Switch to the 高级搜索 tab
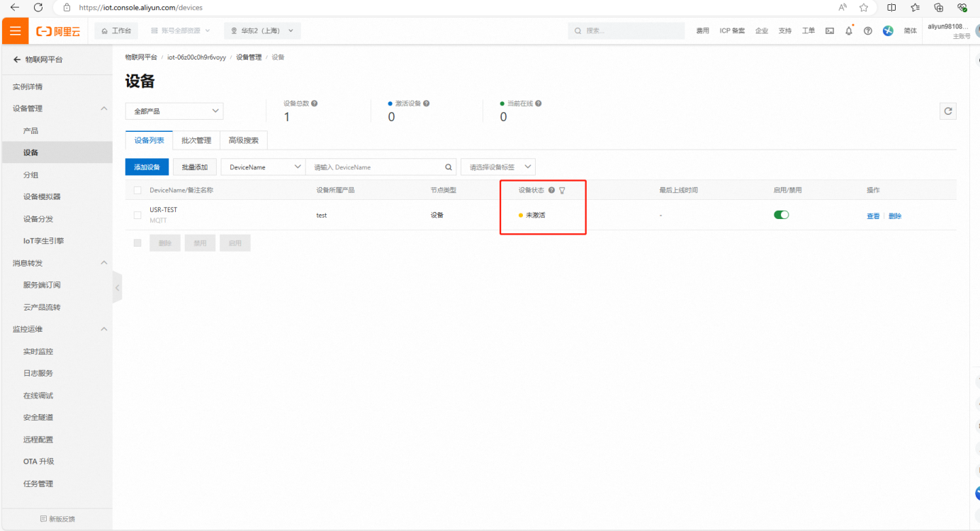 click(x=243, y=140)
